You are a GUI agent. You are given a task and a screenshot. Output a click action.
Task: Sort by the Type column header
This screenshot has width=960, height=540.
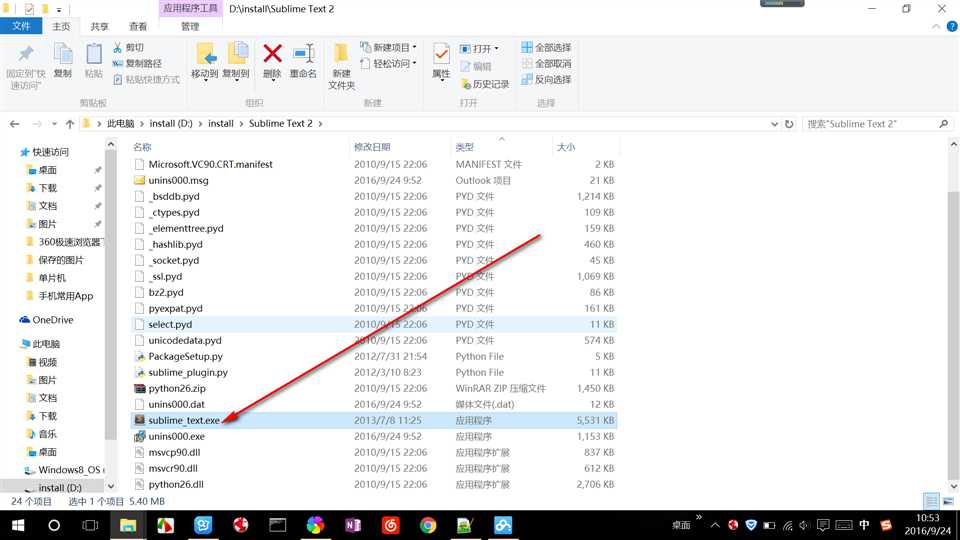pos(501,147)
